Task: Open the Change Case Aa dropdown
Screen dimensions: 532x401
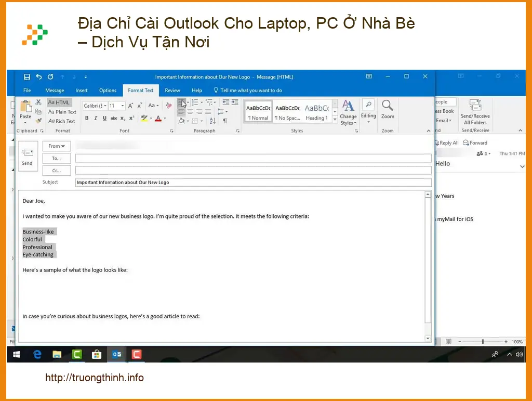Action: point(153,106)
